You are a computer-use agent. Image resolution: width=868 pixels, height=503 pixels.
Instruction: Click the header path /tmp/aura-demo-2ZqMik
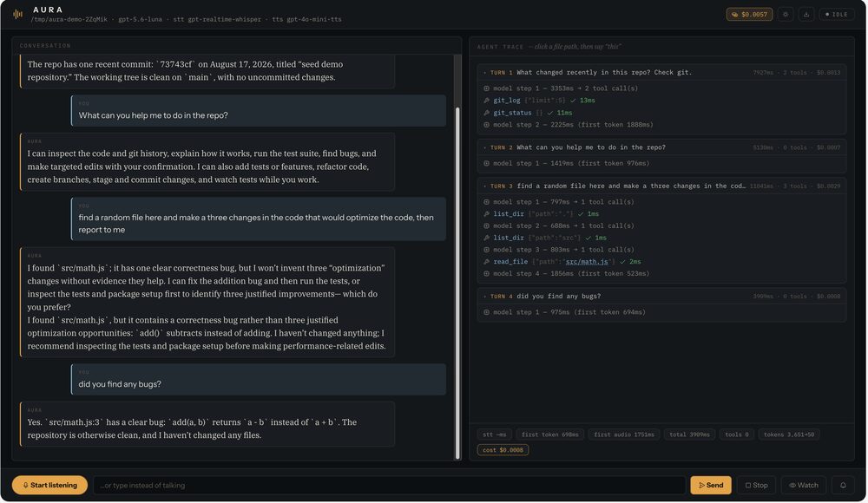click(x=69, y=19)
